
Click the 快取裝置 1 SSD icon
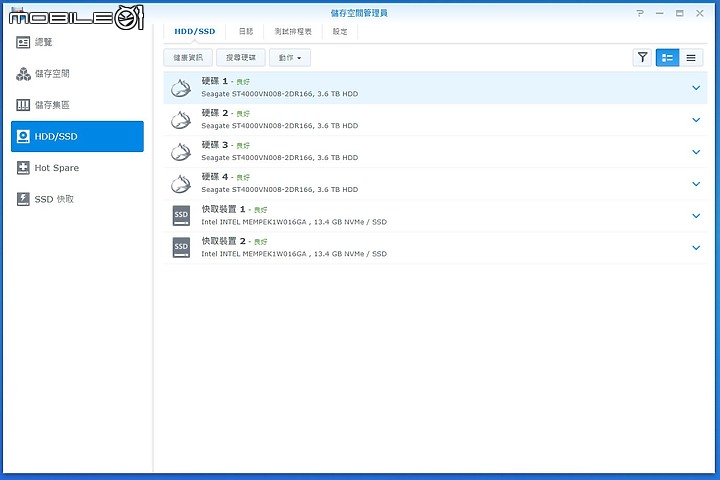click(181, 215)
